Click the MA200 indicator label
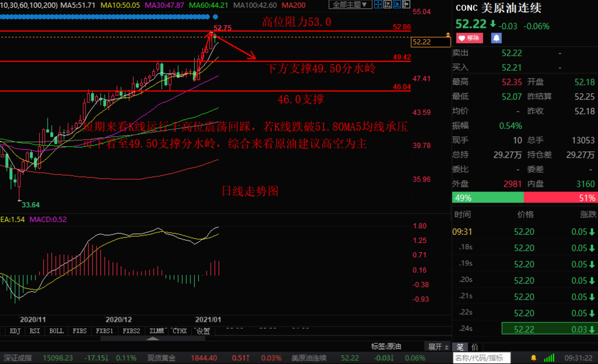This screenshot has height=364, width=598. pos(294,5)
